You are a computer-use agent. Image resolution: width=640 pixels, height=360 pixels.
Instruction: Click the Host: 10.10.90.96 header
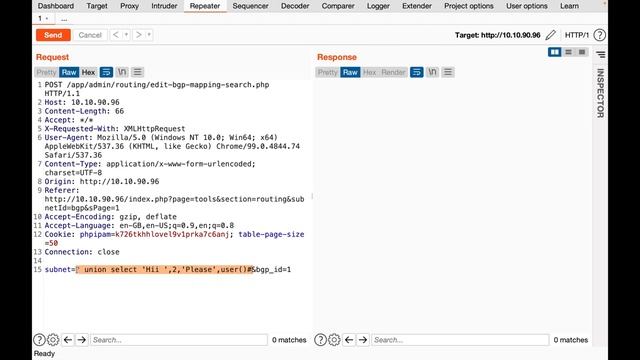point(82,102)
